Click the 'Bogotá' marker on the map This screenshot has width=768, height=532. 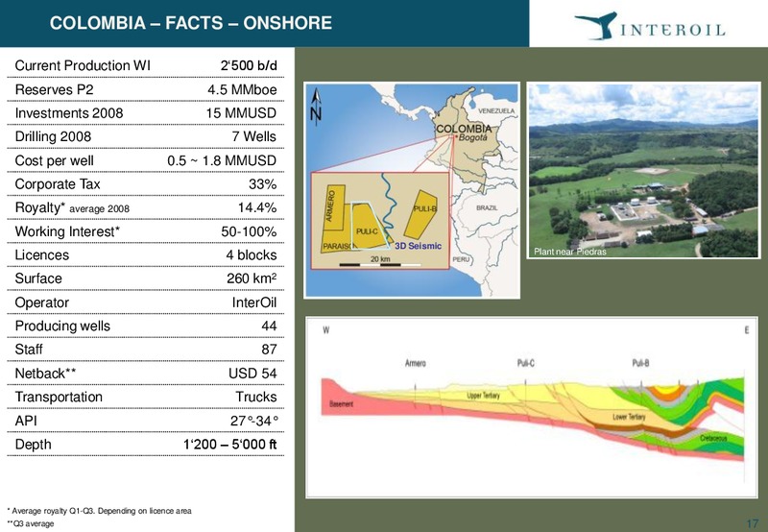coord(471,137)
